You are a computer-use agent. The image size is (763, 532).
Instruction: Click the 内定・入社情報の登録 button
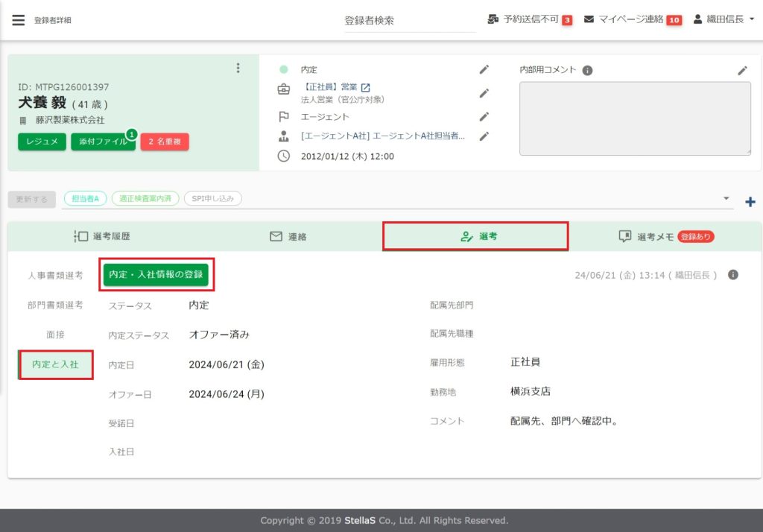pyautogui.click(x=156, y=275)
